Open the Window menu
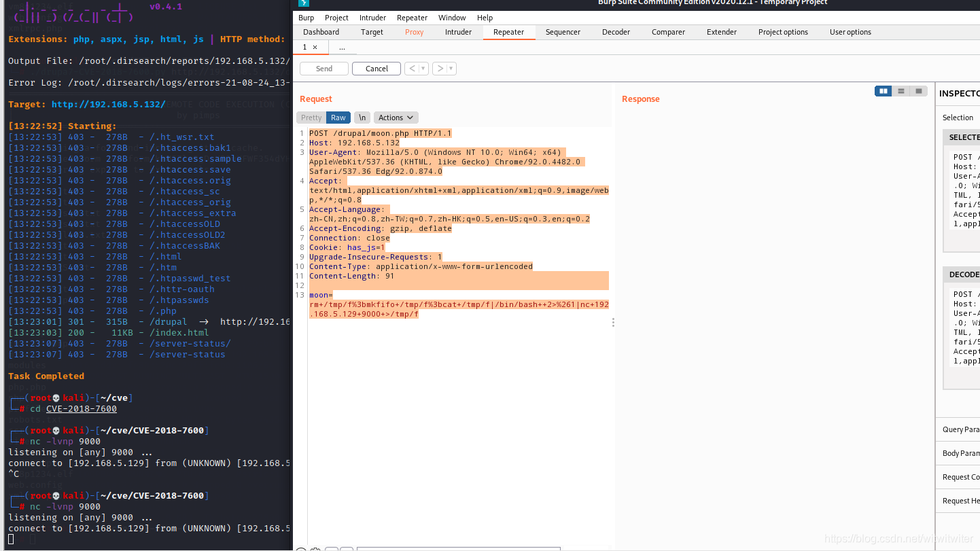Image resolution: width=980 pixels, height=551 pixels. (452, 18)
